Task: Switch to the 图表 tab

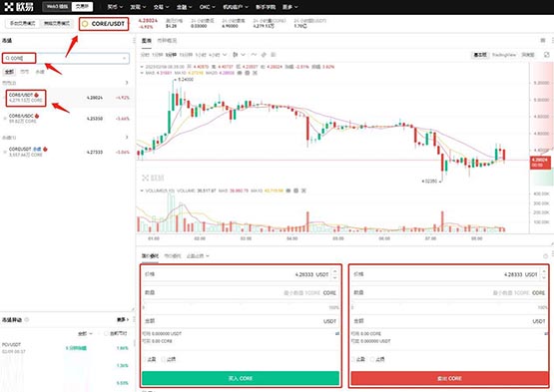Action: (x=147, y=41)
